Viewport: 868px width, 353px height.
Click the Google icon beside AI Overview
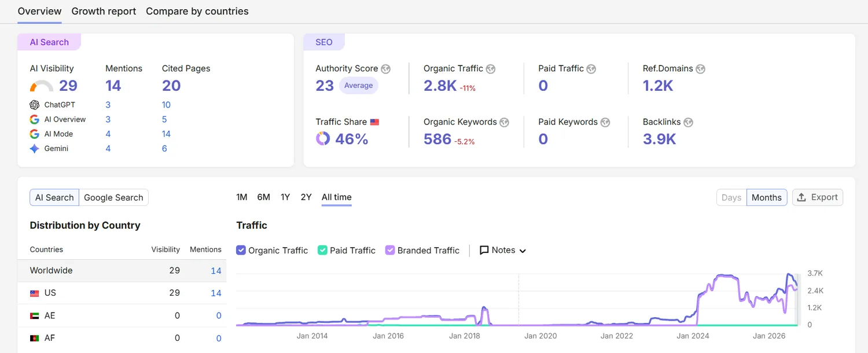[35, 119]
